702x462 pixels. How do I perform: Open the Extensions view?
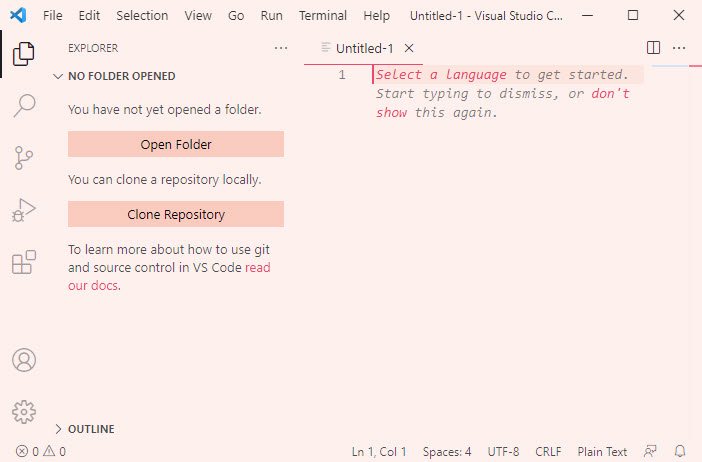click(x=24, y=262)
